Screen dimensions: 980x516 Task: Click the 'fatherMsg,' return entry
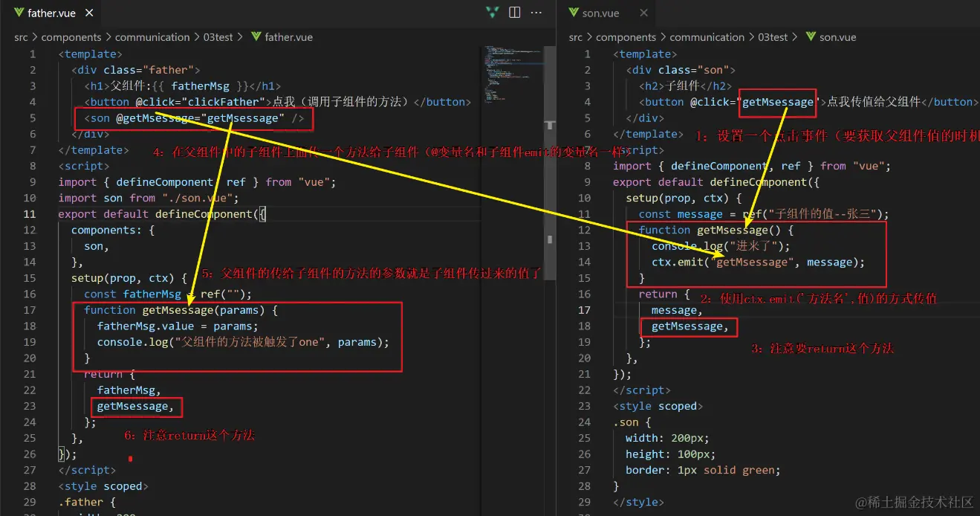click(x=129, y=390)
